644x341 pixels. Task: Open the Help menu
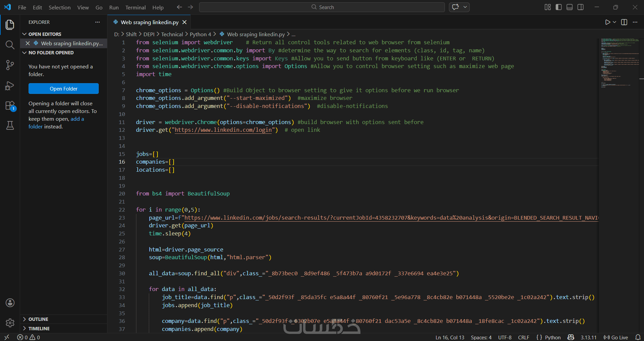tap(158, 7)
